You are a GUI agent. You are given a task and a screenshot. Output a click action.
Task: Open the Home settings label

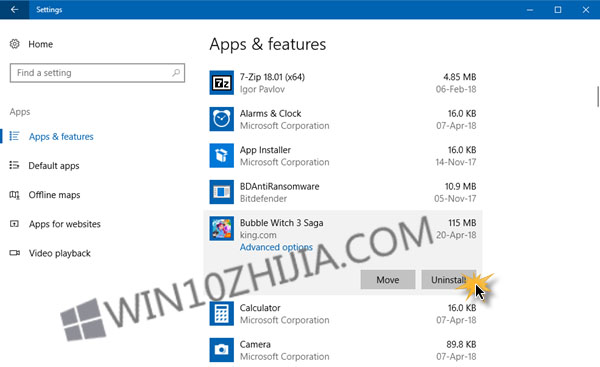(41, 44)
